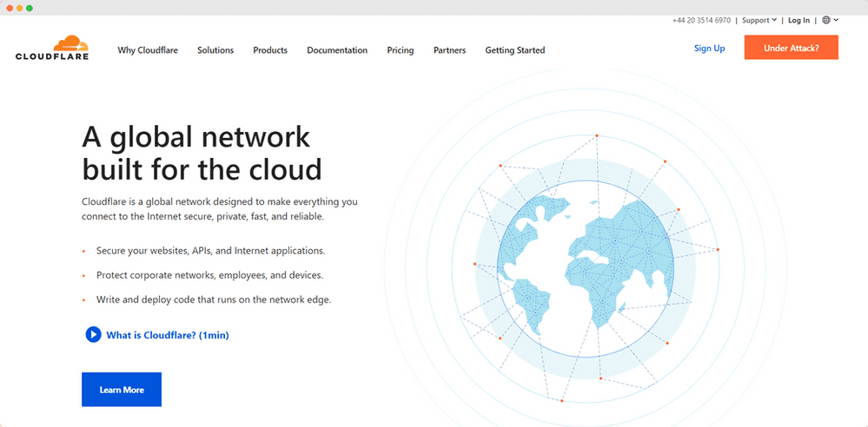The width and height of the screenshot is (868, 427).
Task: Click the Learn More button
Action: point(122,390)
